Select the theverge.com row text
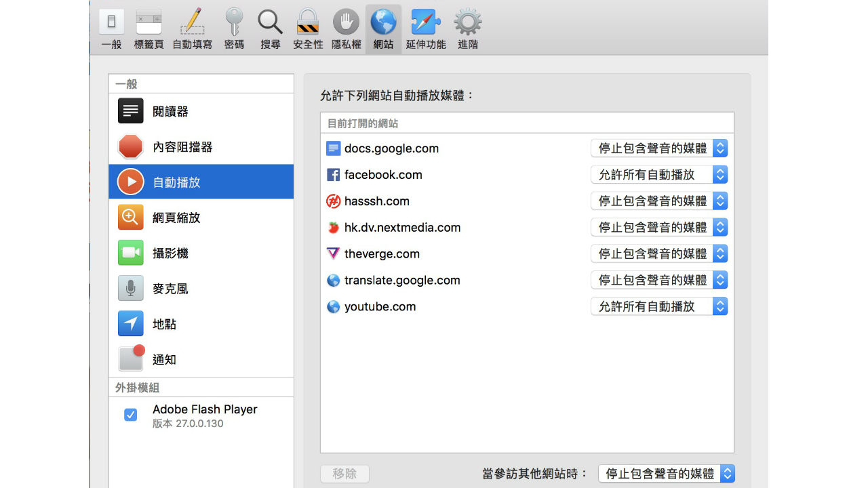This screenshot has width=868, height=488. pyautogui.click(x=382, y=253)
